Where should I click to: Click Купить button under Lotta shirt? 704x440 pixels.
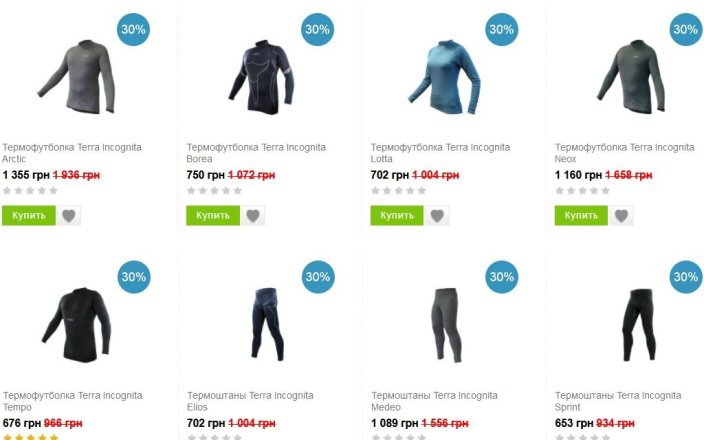[x=397, y=216]
